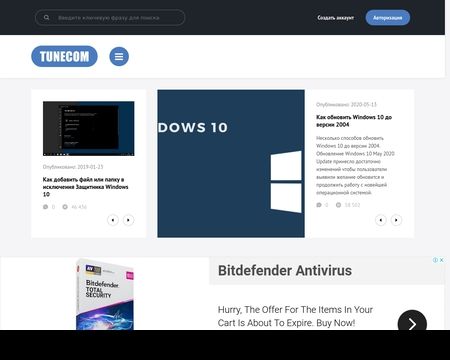The image size is (450, 360).
Task: Open the hamburger menu next to TUNECOM
Action: 119,56
